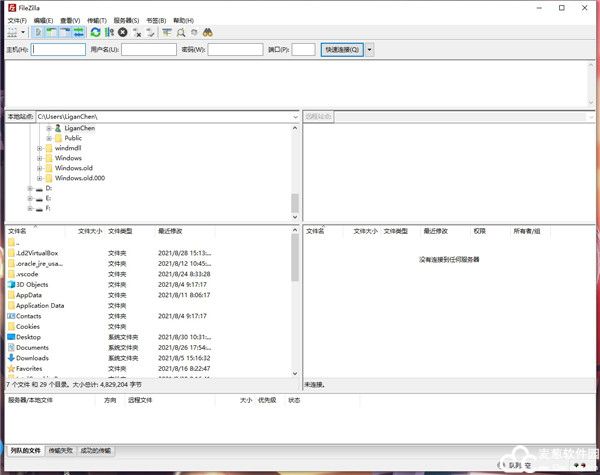Expand the Windows.old folder tree node

tap(40, 168)
